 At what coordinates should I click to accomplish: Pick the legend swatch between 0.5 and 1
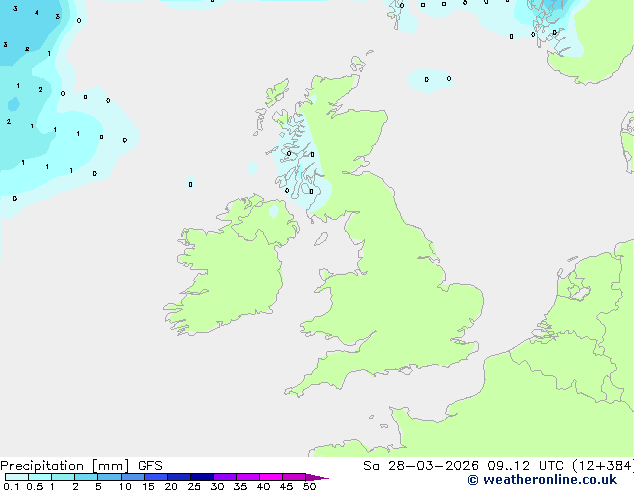tap(40, 477)
